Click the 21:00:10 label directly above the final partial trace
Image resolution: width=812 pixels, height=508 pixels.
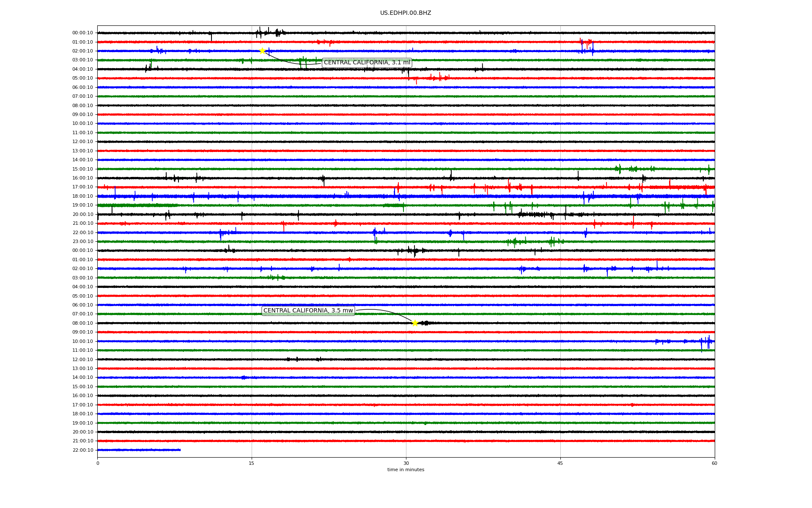point(82,441)
